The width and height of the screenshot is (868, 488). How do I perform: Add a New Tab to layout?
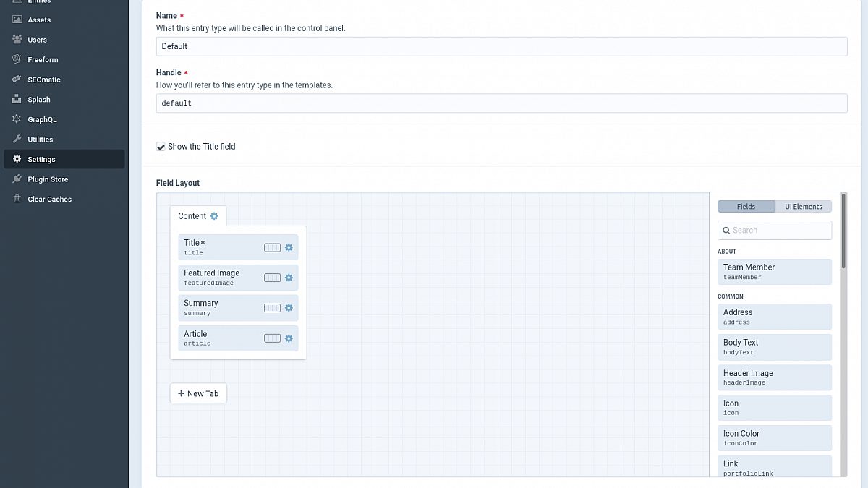click(198, 393)
